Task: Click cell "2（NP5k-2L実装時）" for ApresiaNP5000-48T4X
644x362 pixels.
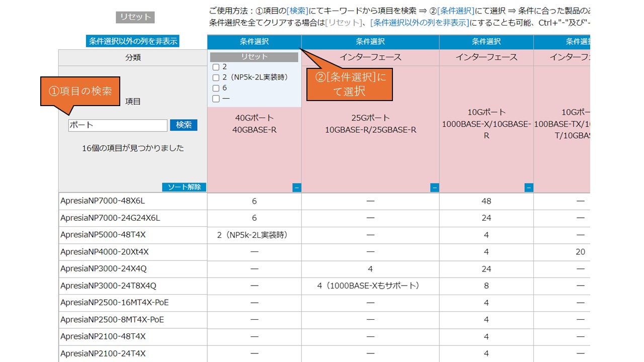Action: (x=254, y=235)
